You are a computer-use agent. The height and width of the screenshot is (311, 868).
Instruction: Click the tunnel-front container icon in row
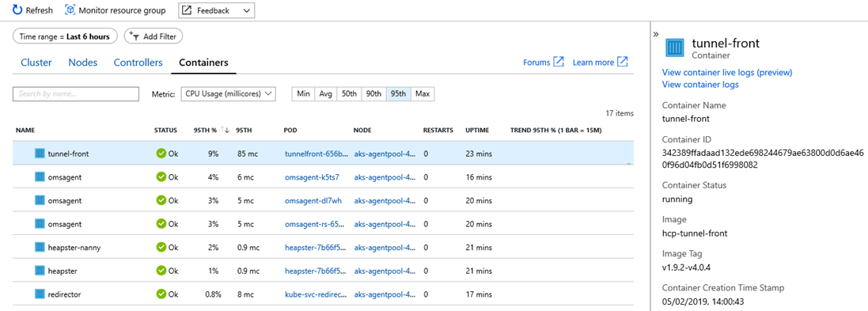tap(40, 154)
